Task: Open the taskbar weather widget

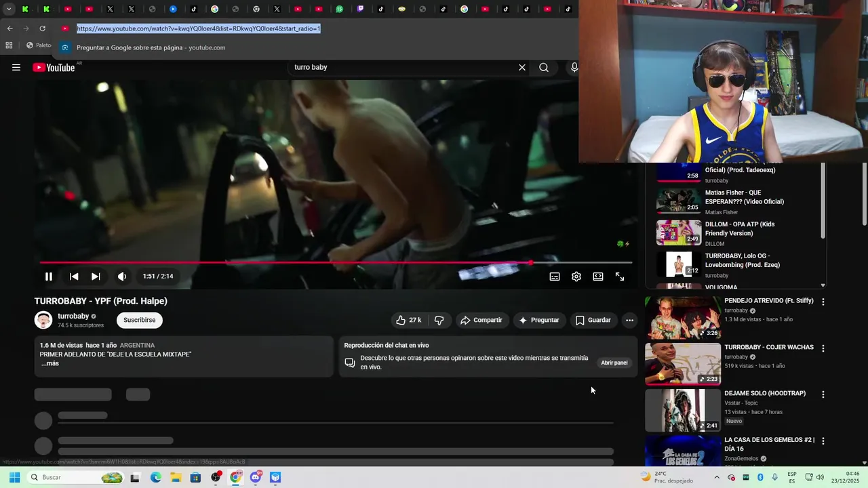Action: 667,477
